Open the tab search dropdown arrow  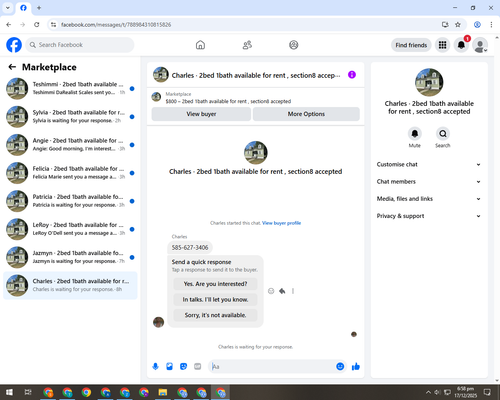click(8, 8)
